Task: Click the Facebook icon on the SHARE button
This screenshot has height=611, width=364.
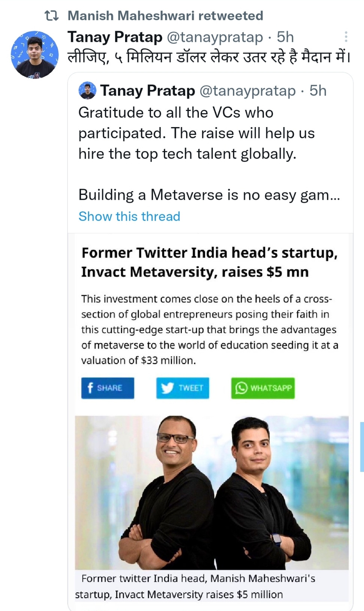Action: (90, 388)
